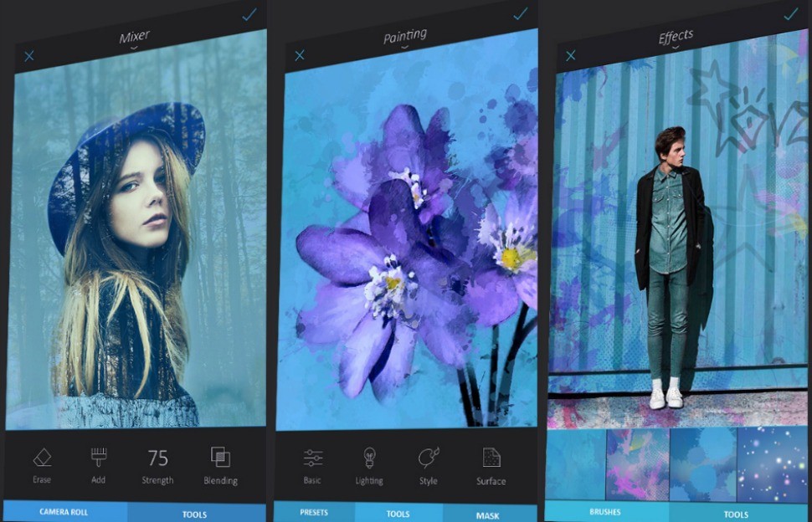Cancel the Mixer screen with X
Image resolution: width=812 pixels, height=522 pixels.
29,56
